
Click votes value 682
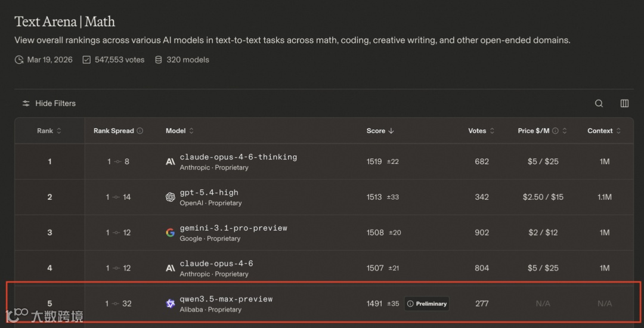tap(482, 162)
